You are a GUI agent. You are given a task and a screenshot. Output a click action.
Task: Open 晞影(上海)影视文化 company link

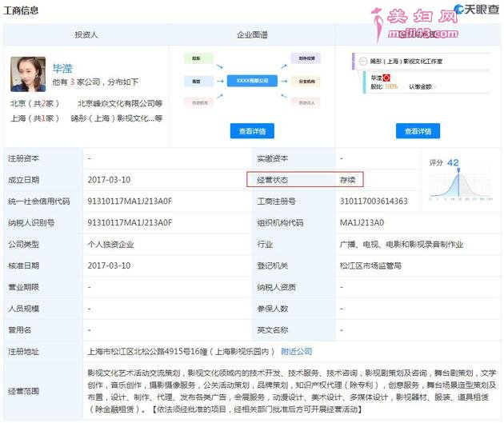[116, 118]
